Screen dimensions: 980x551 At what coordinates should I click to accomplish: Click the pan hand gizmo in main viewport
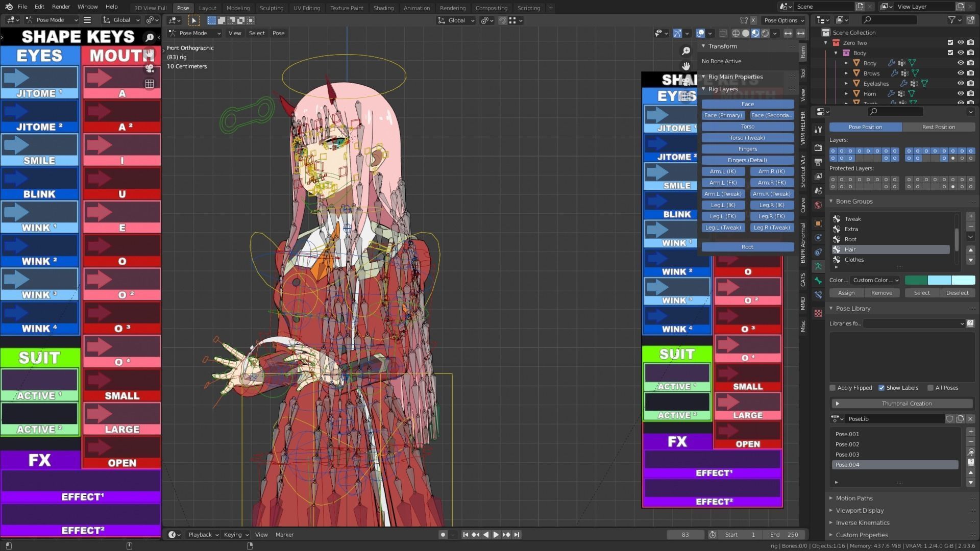point(686,66)
